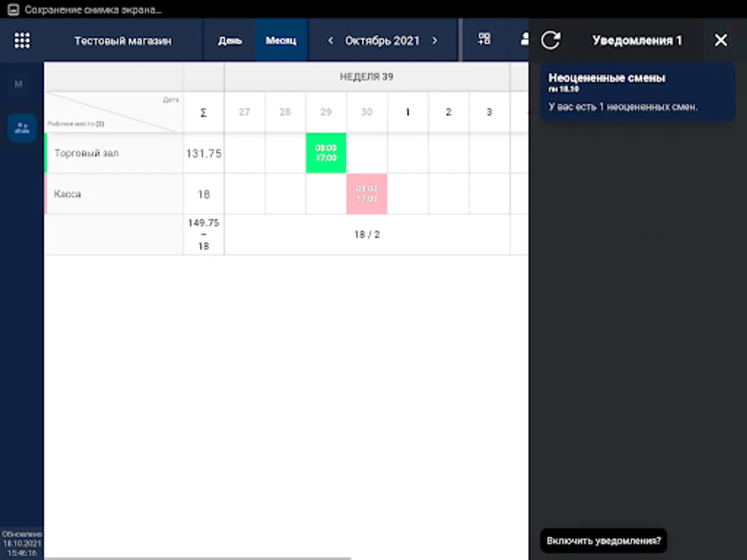Click the sum column header Σ
Image resolution: width=747 pixels, height=560 pixels.
click(204, 113)
